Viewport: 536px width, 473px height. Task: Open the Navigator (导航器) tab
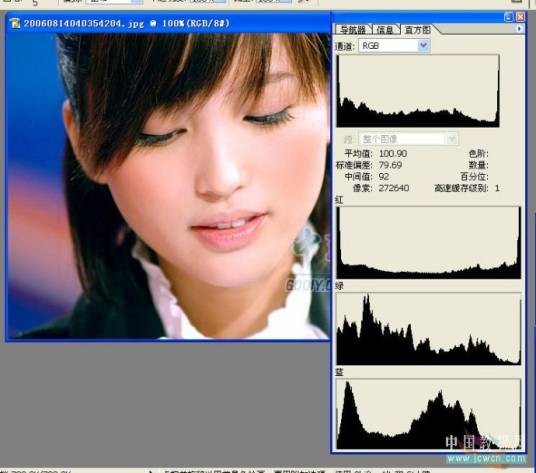coord(352,30)
